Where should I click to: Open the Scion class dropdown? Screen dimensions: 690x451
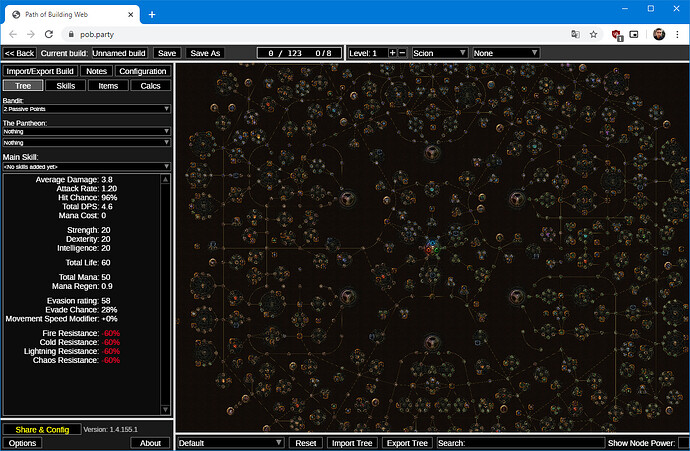pos(440,53)
